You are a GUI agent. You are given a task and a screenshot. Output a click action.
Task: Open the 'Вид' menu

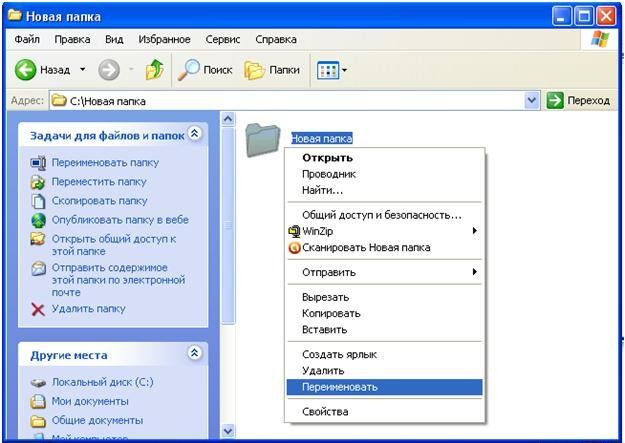click(114, 39)
